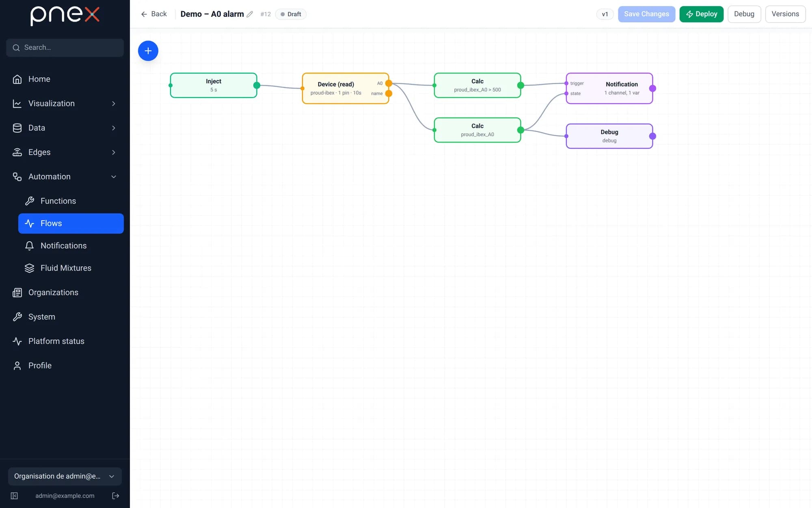This screenshot has width=812, height=508.
Task: Click the Data database icon
Action: pyautogui.click(x=17, y=128)
